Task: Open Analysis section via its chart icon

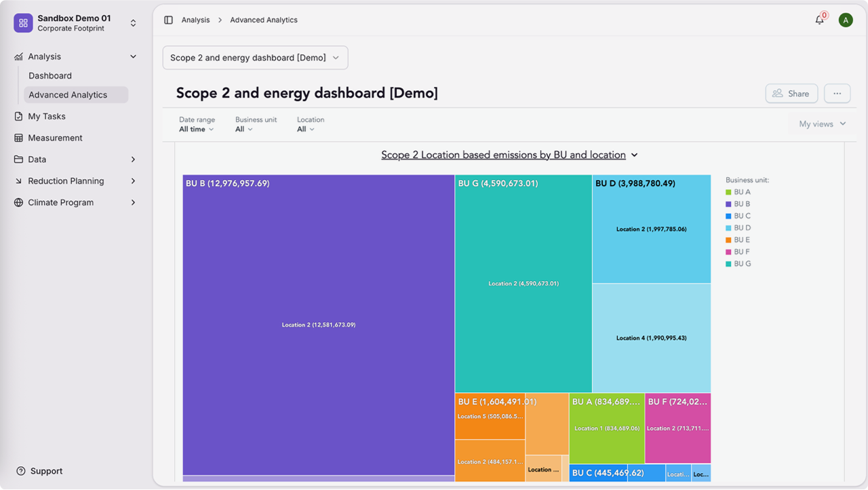Action: pos(18,56)
